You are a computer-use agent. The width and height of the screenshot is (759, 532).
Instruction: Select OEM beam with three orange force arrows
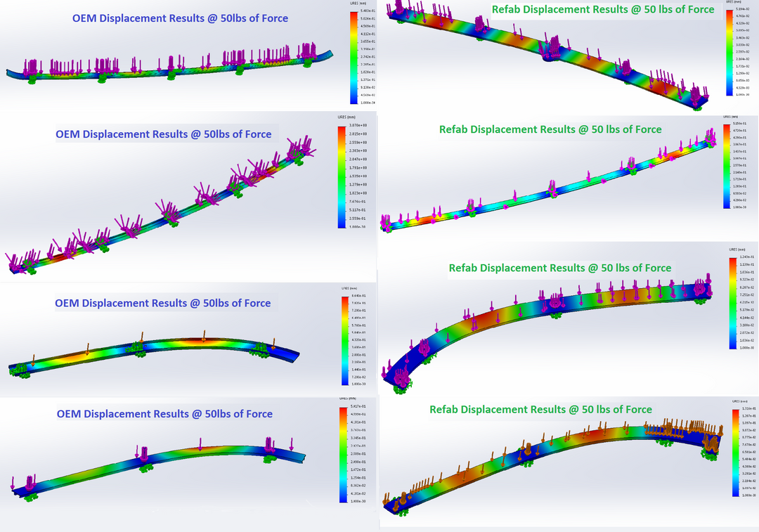click(x=155, y=353)
